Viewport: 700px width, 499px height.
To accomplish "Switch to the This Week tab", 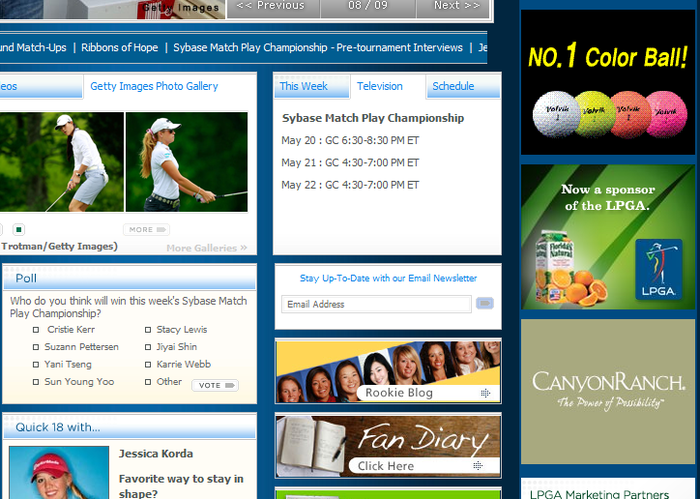I will click(x=303, y=86).
